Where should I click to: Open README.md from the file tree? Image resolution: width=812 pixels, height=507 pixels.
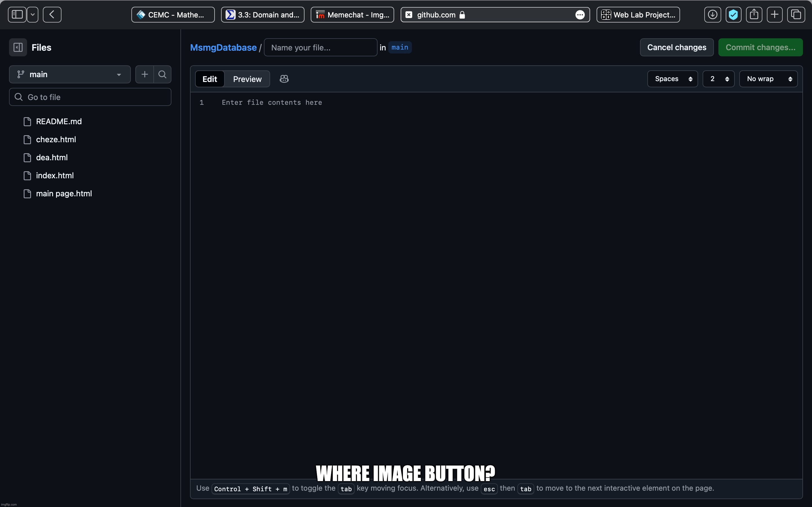coord(59,121)
